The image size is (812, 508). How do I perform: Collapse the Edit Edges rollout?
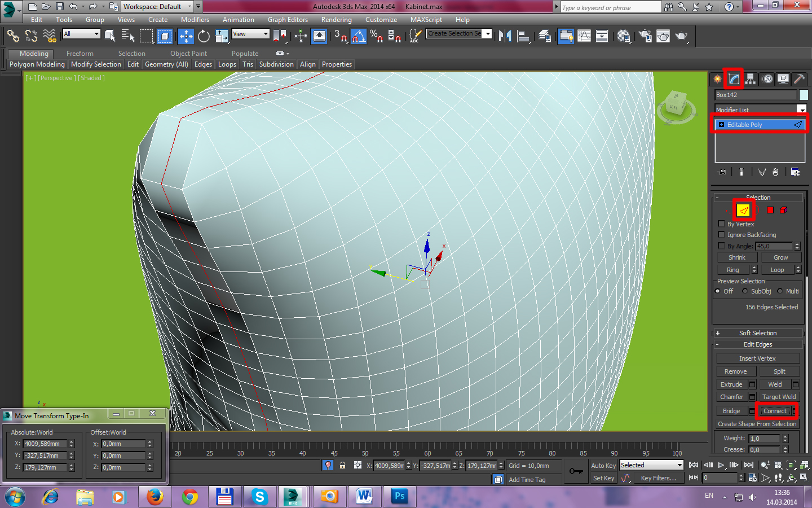tap(758, 344)
